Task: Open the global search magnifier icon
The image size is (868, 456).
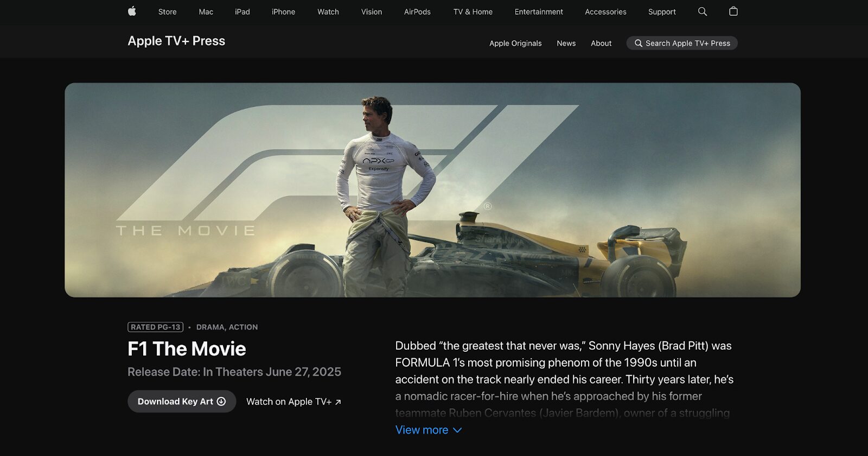Action: (x=703, y=11)
